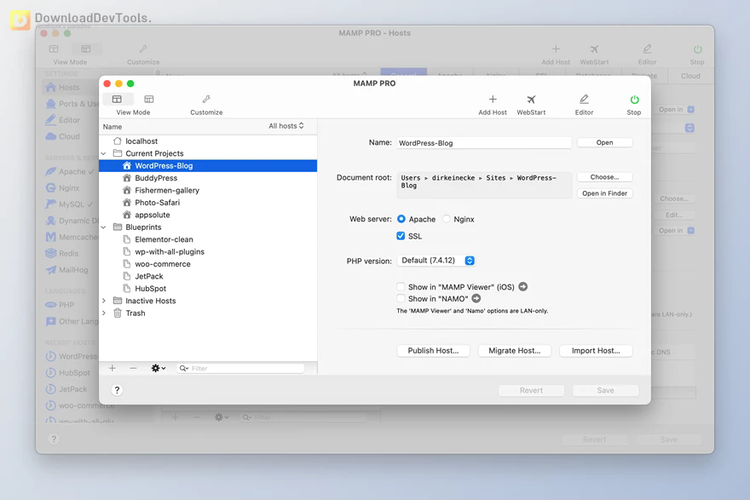The height and width of the screenshot is (500, 750).
Task: Click the minus button below host list
Action: click(133, 368)
